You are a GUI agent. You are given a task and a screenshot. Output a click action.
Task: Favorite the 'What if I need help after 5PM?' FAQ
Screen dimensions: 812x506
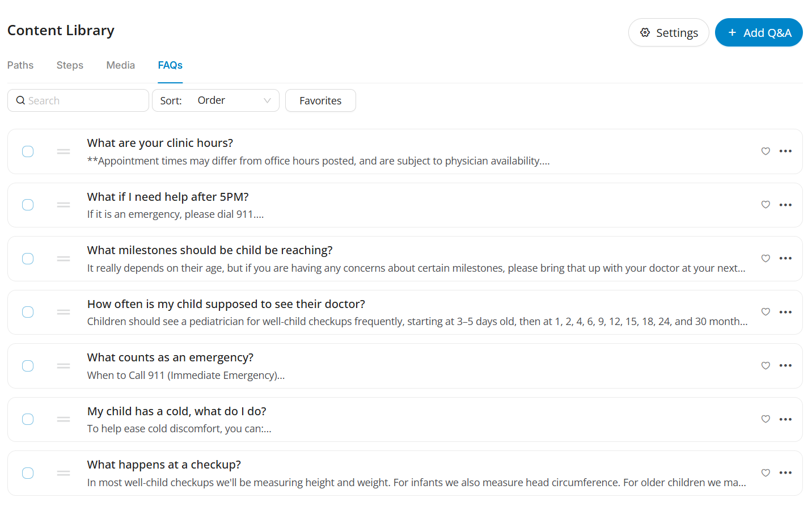(x=766, y=205)
